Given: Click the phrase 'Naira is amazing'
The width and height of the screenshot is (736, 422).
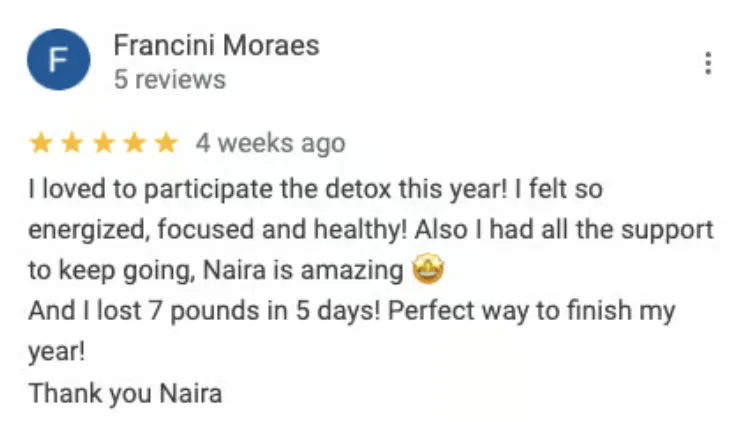Looking at the screenshot, I should (x=303, y=271).
